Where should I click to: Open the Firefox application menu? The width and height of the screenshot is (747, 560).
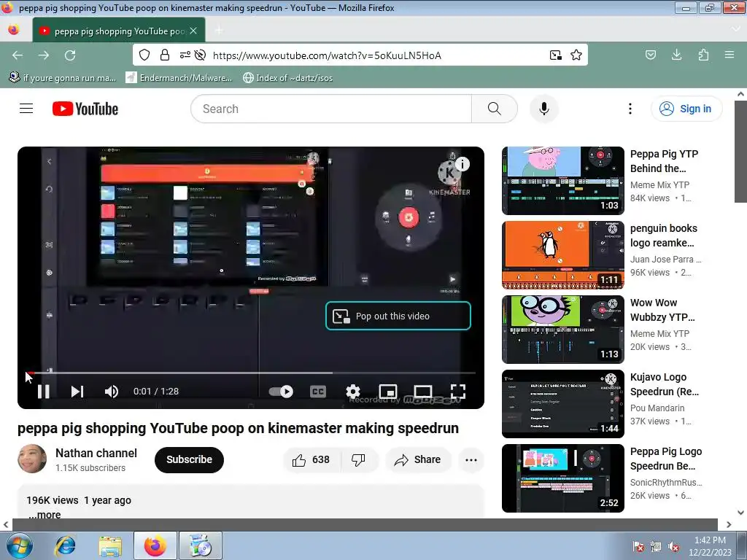729,55
